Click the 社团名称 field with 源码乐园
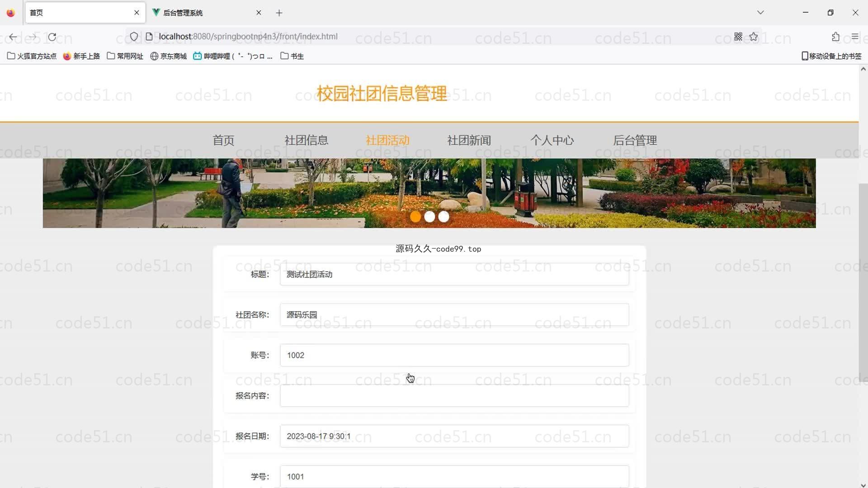 click(x=454, y=315)
